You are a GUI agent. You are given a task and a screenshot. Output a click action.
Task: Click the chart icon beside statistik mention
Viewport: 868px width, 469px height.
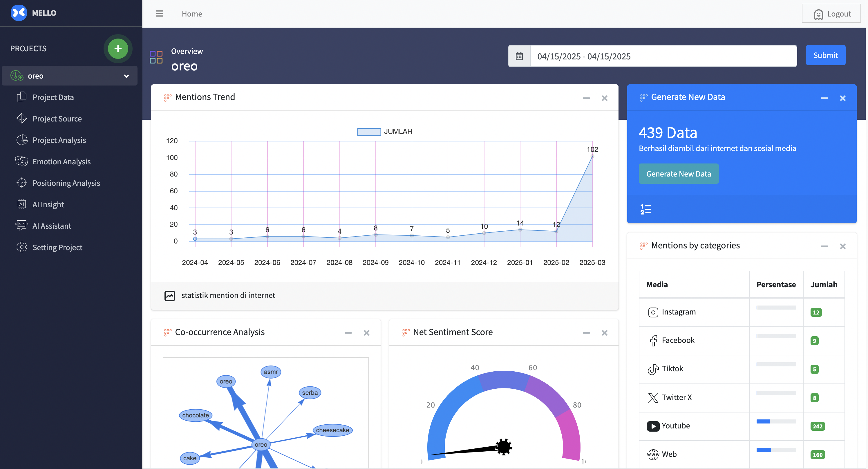169,295
